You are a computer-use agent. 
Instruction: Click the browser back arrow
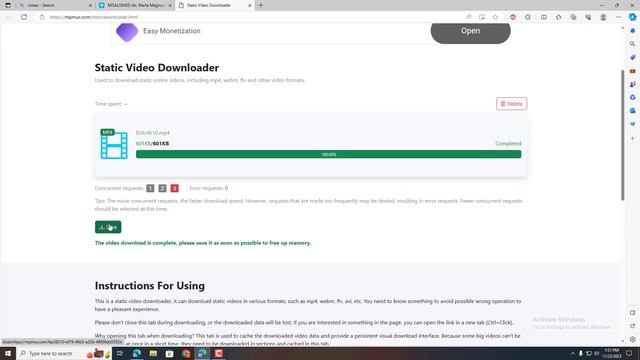tap(8, 17)
